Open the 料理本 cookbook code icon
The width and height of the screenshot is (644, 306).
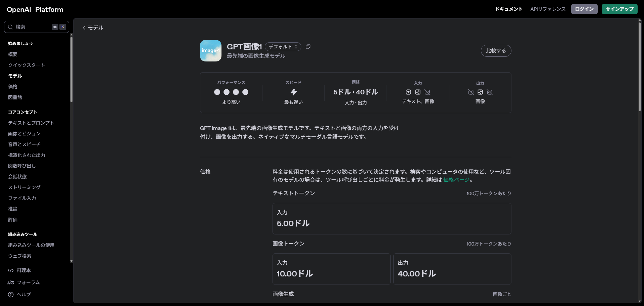11,270
